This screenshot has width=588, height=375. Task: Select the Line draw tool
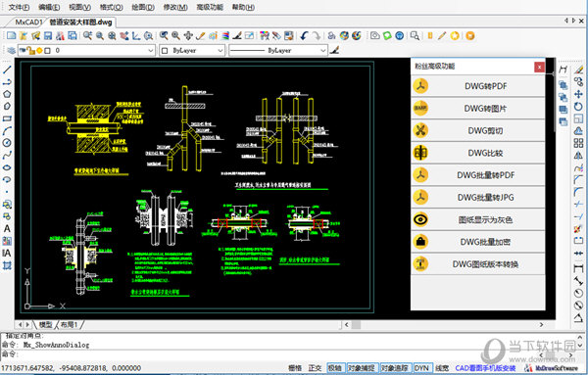[7, 70]
